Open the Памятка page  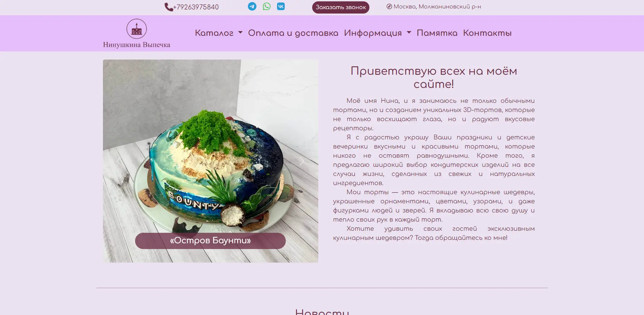(437, 33)
